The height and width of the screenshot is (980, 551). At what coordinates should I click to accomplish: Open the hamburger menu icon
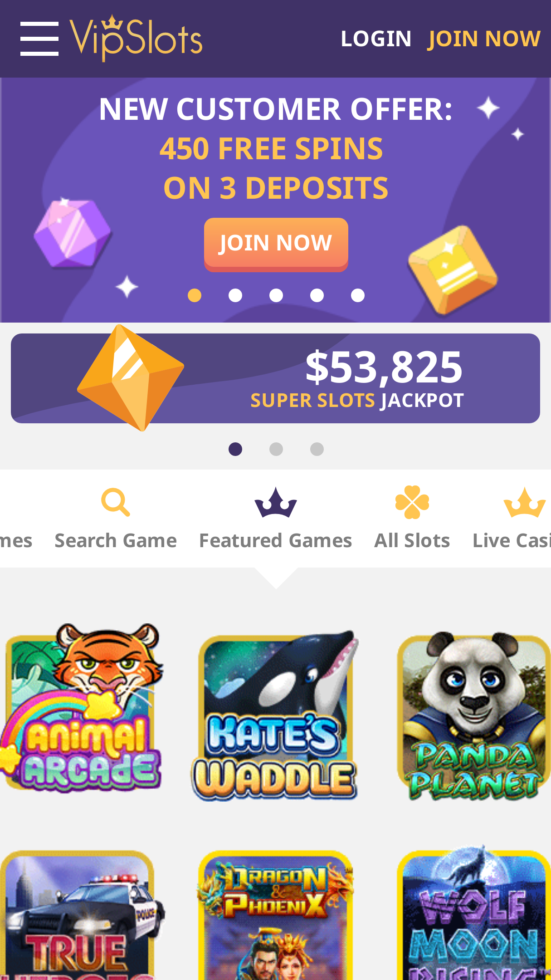pyautogui.click(x=39, y=39)
